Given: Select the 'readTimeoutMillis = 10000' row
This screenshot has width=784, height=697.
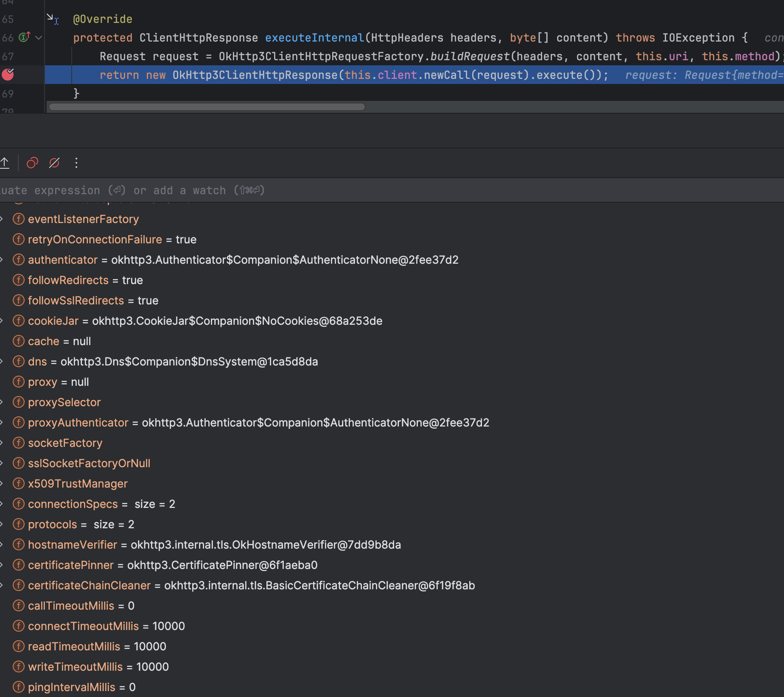Looking at the screenshot, I should pyautogui.click(x=392, y=647).
